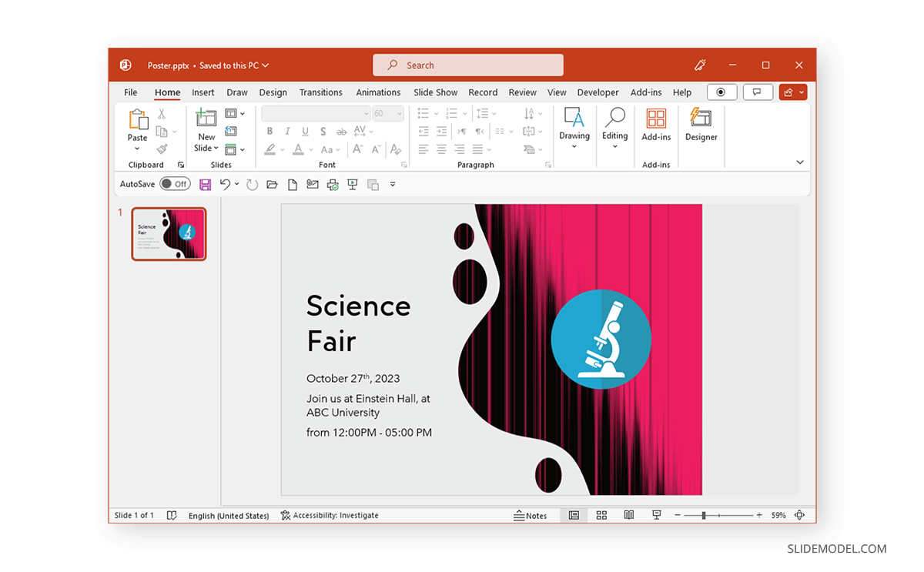Viewport: 924px width, 572px height.
Task: Select English (United States) language setting
Action: pyautogui.click(x=229, y=515)
